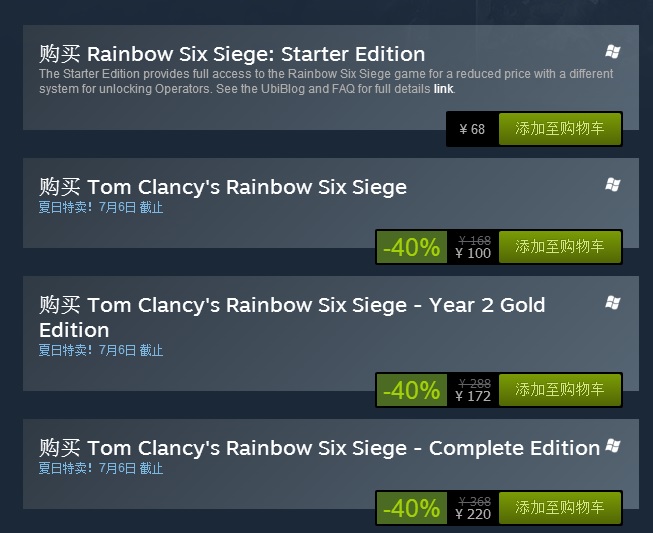
Task: Click Windows icon on Starter Edition package
Action: [x=613, y=51]
